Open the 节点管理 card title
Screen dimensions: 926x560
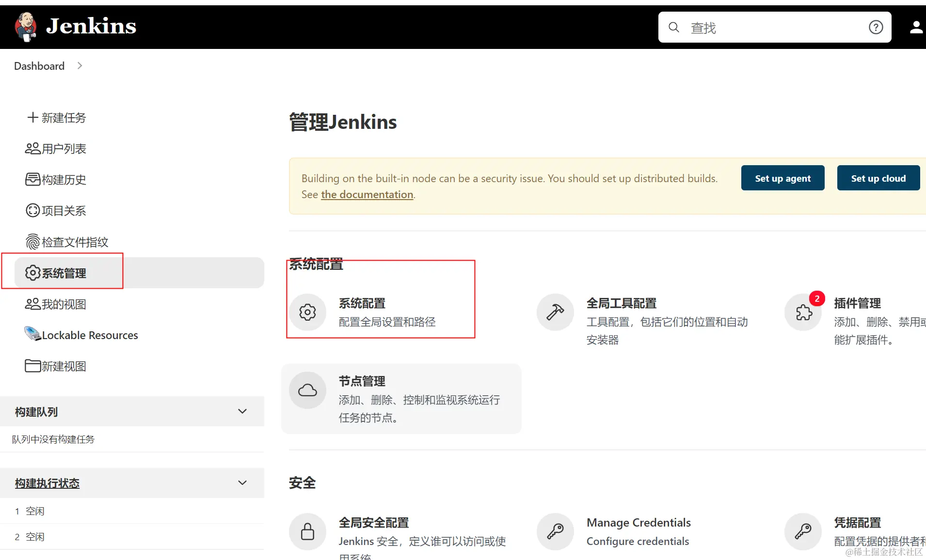coord(362,381)
